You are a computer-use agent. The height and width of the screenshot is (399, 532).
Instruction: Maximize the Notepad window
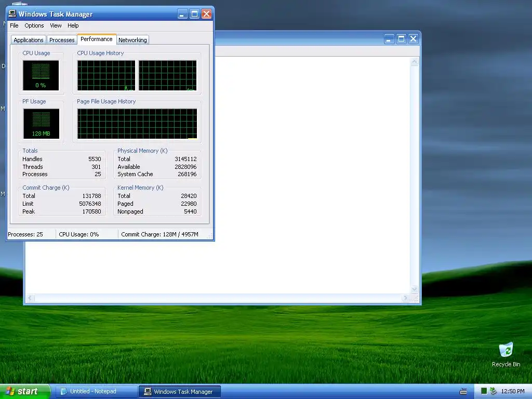401,38
